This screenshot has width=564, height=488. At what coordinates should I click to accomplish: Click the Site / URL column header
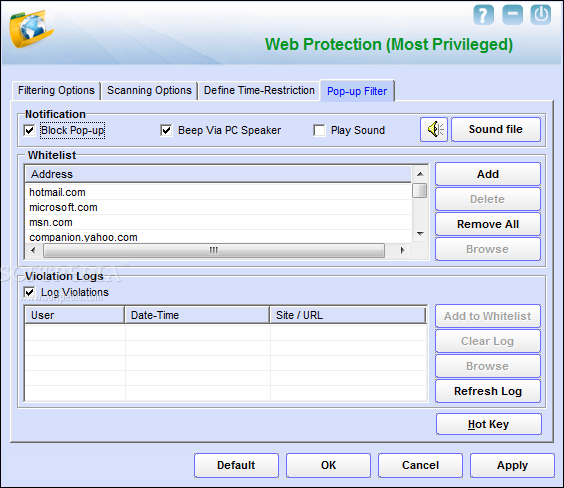point(348,315)
